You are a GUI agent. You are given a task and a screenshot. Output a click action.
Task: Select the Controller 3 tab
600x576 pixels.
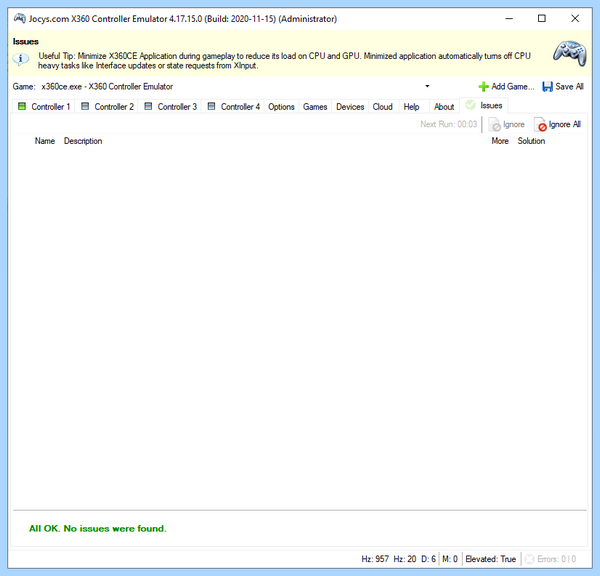point(170,107)
